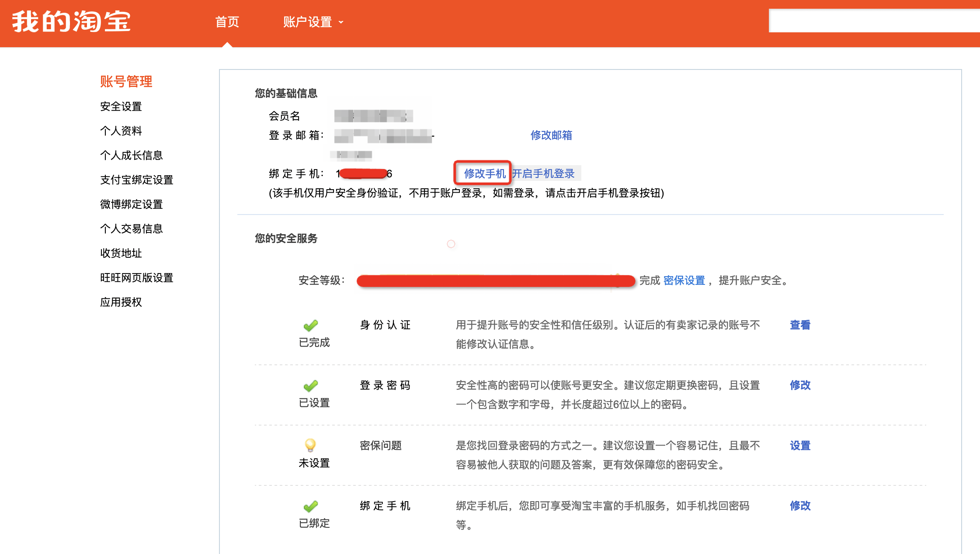The image size is (980, 554).
Task: Open 旺旺网页版设置 in the sidebar
Action: click(x=137, y=277)
